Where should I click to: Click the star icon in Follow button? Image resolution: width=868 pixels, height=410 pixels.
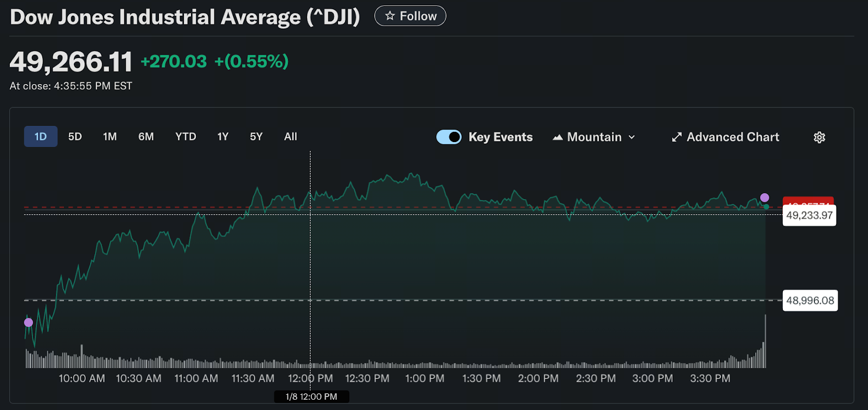coord(390,16)
